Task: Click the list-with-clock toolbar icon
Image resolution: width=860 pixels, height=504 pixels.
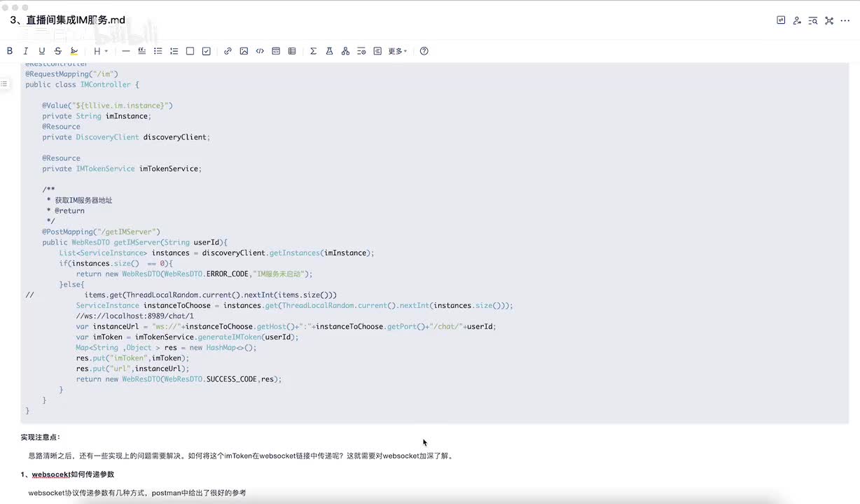Action: tap(361, 51)
